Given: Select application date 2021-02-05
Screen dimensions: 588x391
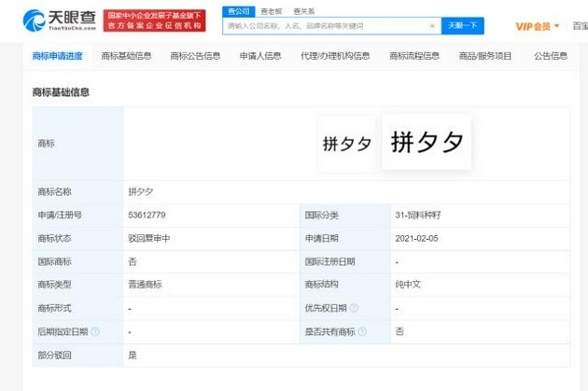Looking at the screenshot, I should 416,238.
